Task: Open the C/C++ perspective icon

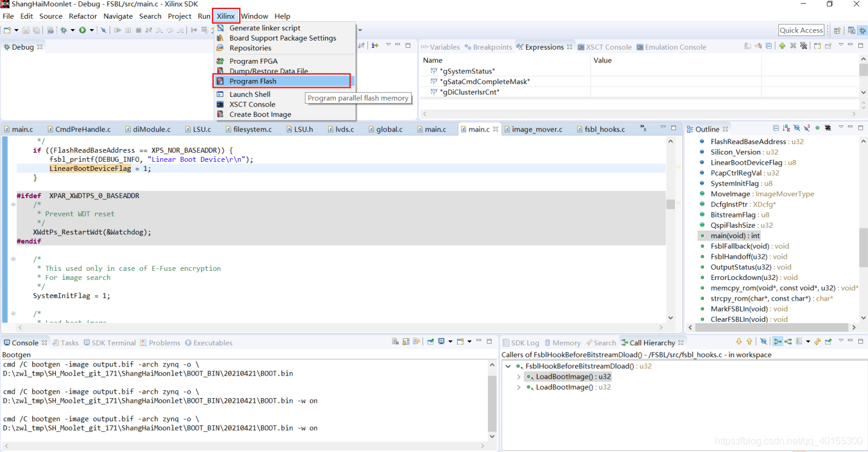Action: [852, 30]
